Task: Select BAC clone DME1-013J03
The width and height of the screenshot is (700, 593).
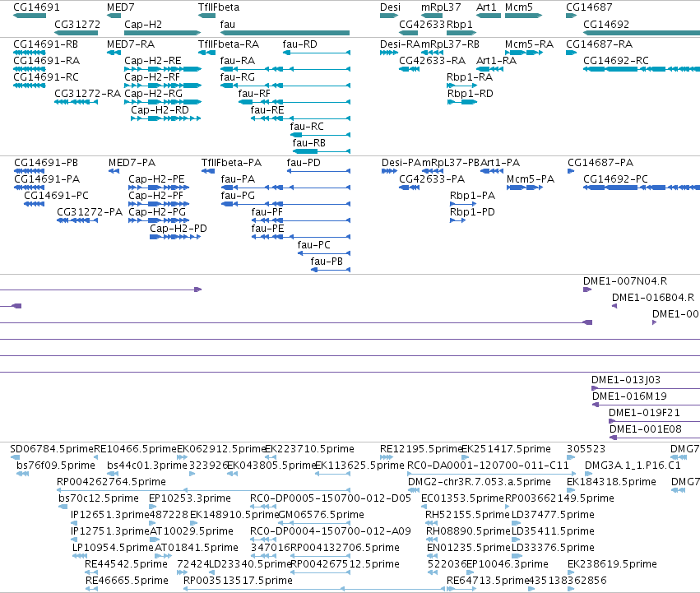Action: click(x=625, y=380)
